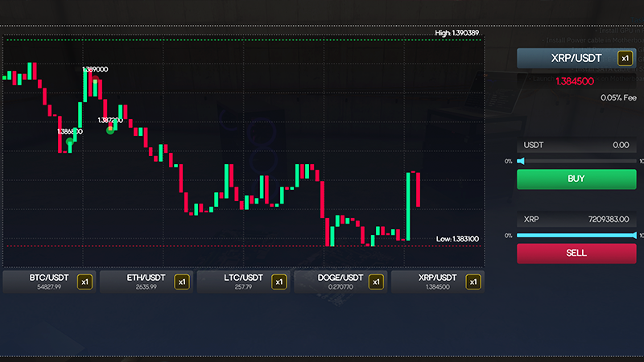Select the DOGE/USDT pair tab

point(341,282)
